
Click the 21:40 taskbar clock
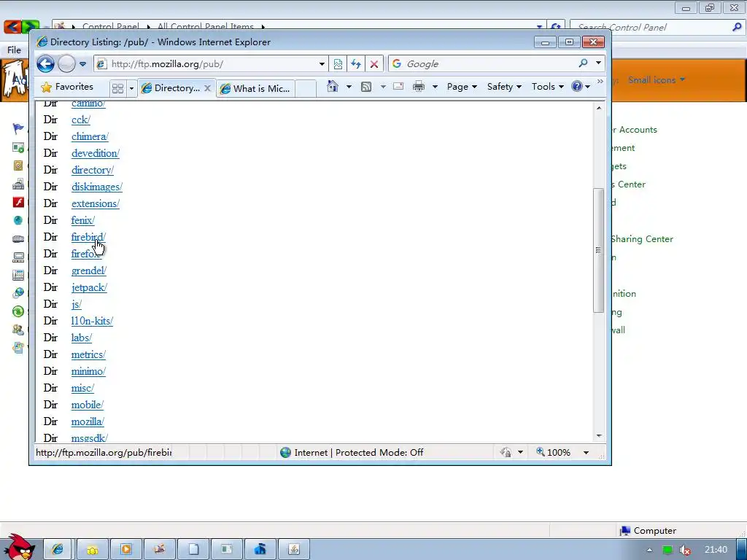716,550
